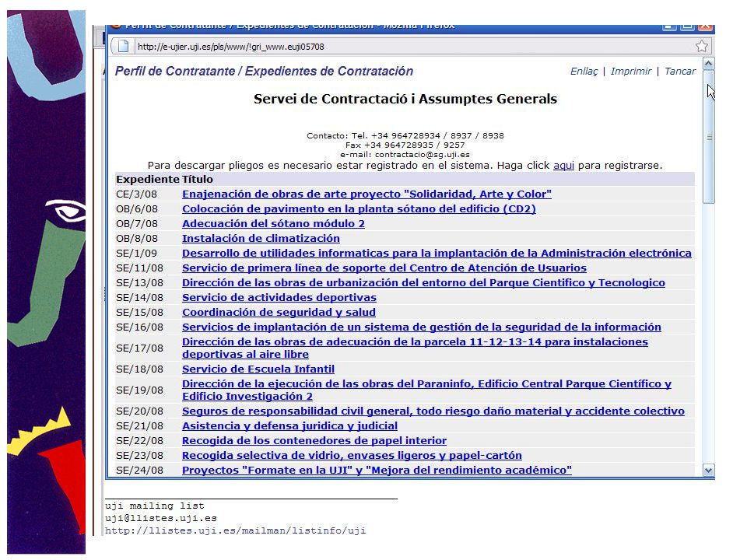This screenshot has width=747, height=560.
Task: Click expediente code SE/11/08
Action: tap(139, 268)
